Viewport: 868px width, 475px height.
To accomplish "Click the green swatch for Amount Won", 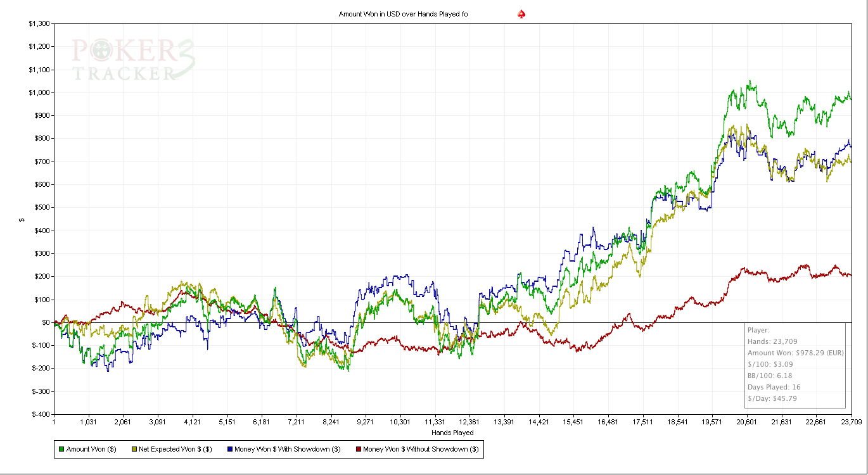I will 61,449.
